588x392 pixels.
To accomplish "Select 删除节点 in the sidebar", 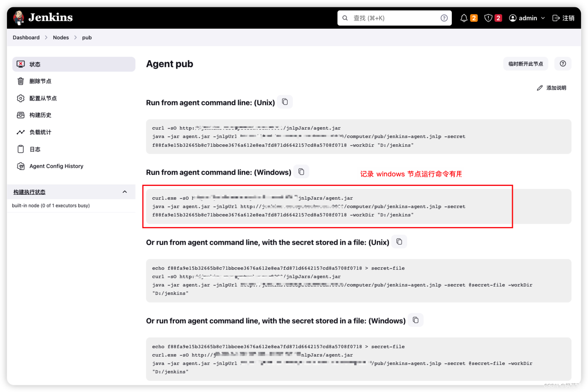I will 74,81.
